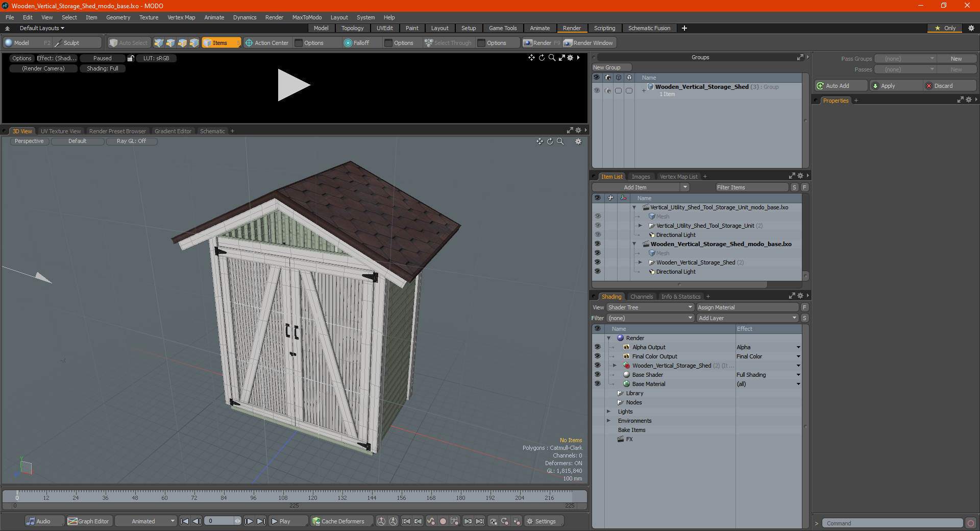Open Filter (none) dropdown in Shading
Viewport: 980px width, 531px height.
[x=650, y=318]
